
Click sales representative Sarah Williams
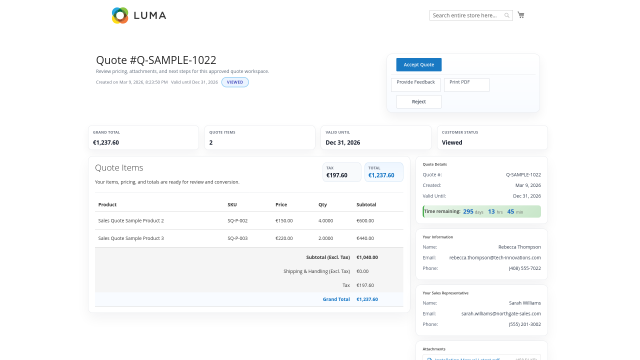point(525,303)
